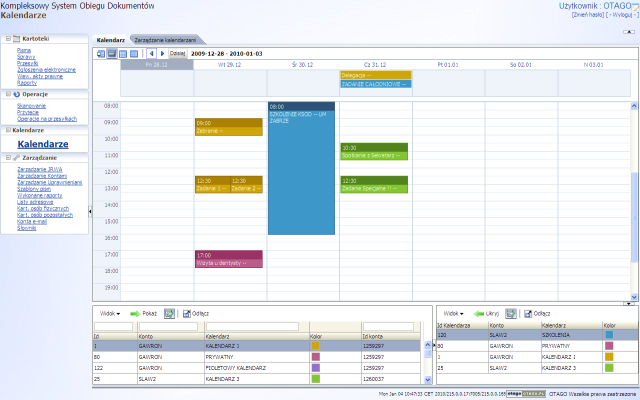Image resolution: width=640 pixels, height=400 pixels.
Task: Collapse the Zarządzanie section
Action: click(x=8, y=158)
